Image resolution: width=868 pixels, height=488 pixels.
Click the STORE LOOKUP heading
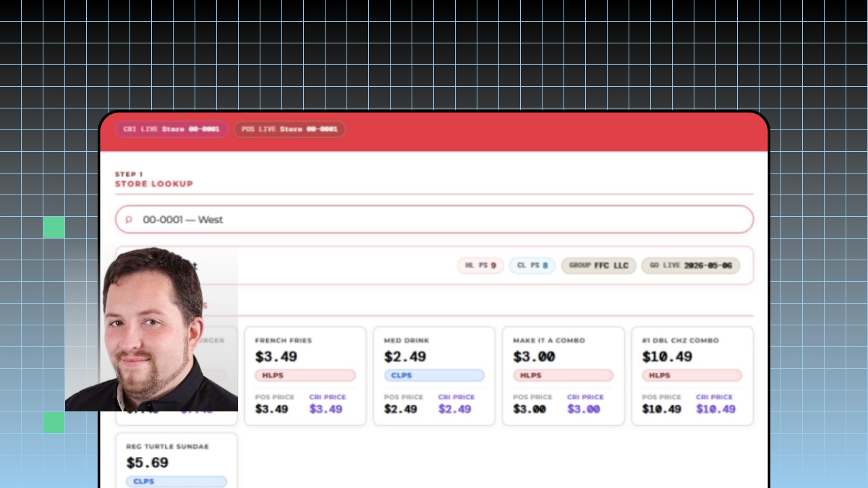pyautogui.click(x=154, y=184)
